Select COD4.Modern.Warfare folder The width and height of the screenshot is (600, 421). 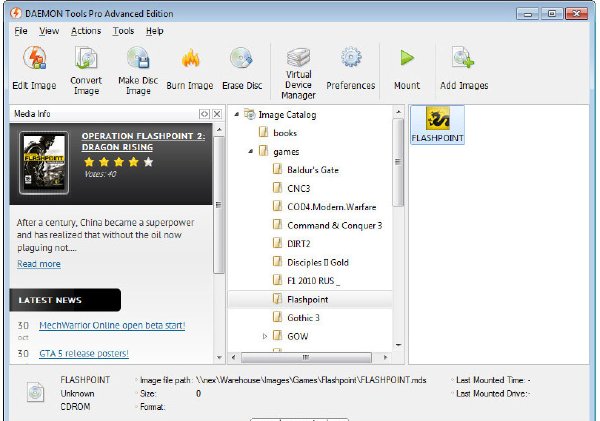(332, 207)
